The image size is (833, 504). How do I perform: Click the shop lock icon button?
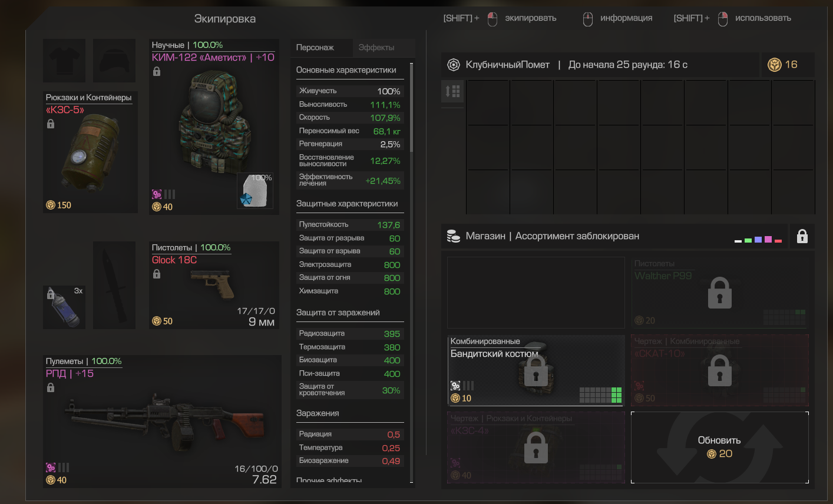[x=802, y=236]
